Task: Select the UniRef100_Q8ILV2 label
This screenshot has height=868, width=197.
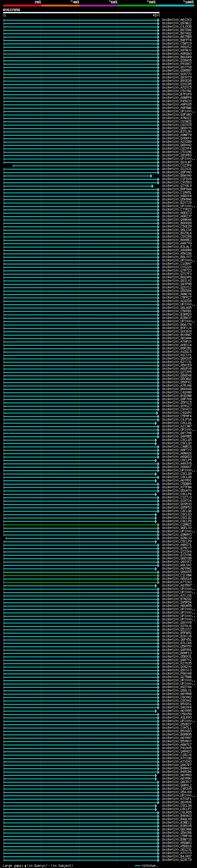Action: click(x=176, y=281)
